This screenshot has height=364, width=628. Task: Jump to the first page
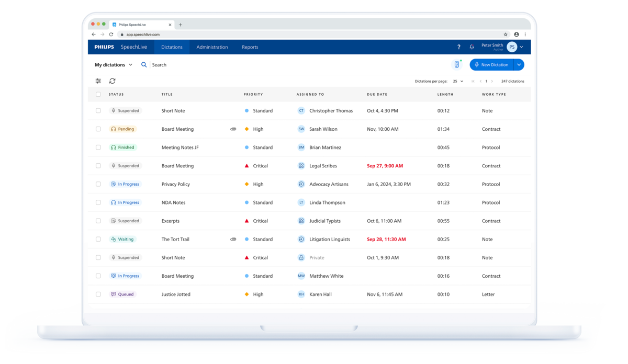click(x=473, y=82)
